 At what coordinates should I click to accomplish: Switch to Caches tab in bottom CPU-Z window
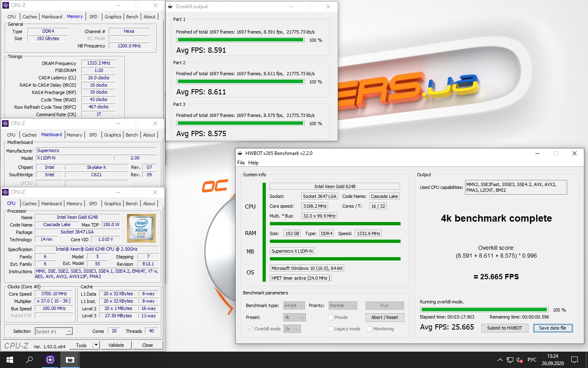pyautogui.click(x=29, y=204)
